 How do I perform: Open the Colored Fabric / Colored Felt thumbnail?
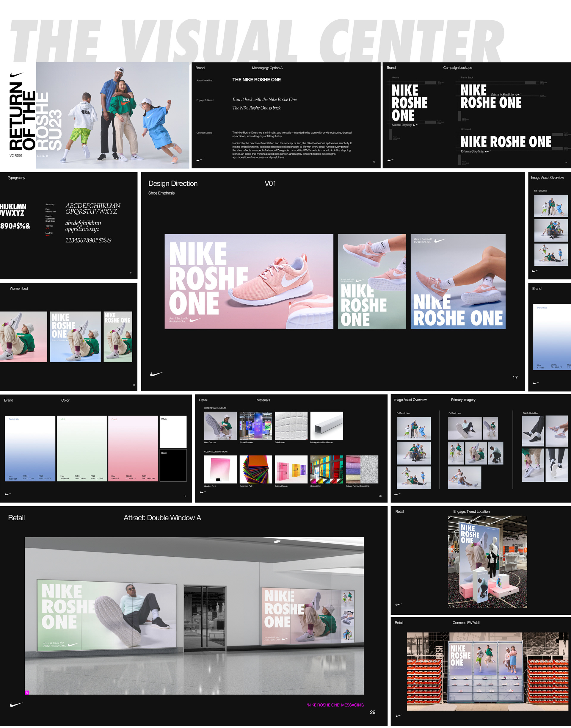tap(362, 469)
